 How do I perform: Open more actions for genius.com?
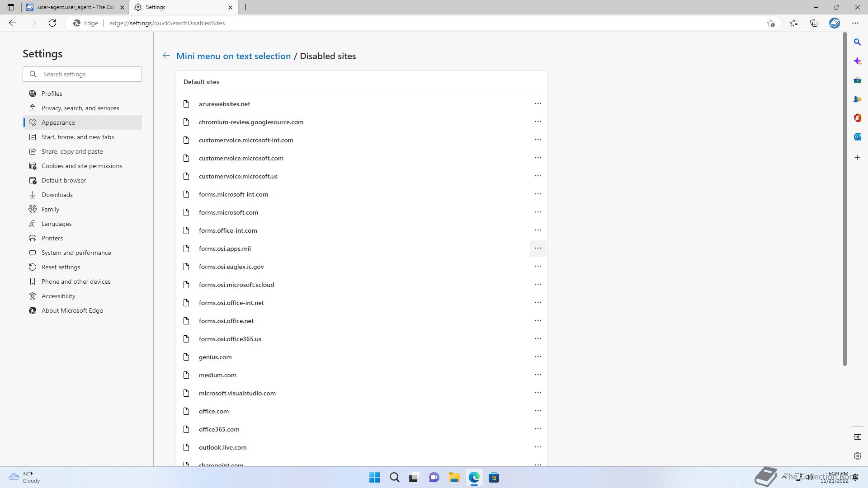click(x=538, y=357)
